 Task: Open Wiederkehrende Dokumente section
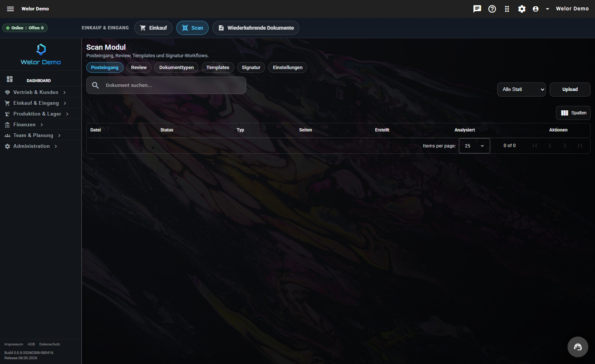coord(256,28)
